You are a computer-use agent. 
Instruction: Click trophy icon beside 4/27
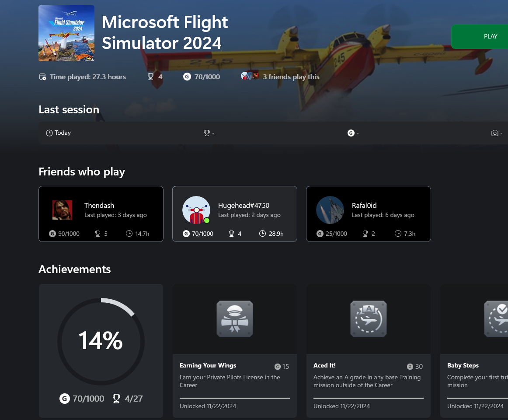[116, 398]
